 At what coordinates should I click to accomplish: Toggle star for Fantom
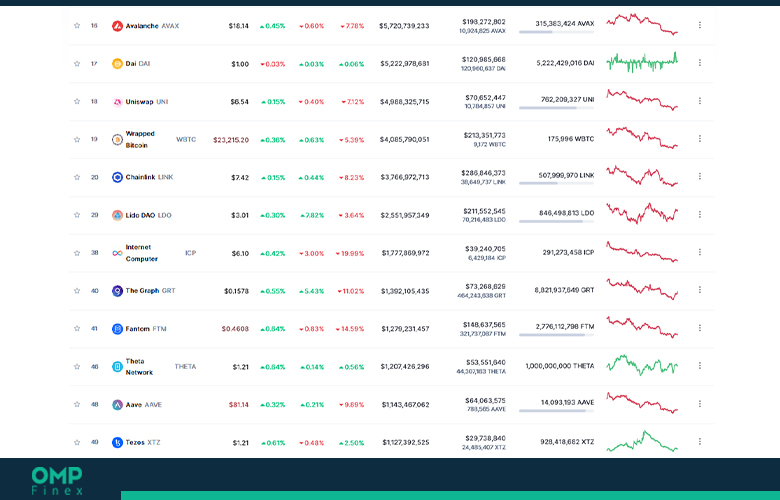77,328
